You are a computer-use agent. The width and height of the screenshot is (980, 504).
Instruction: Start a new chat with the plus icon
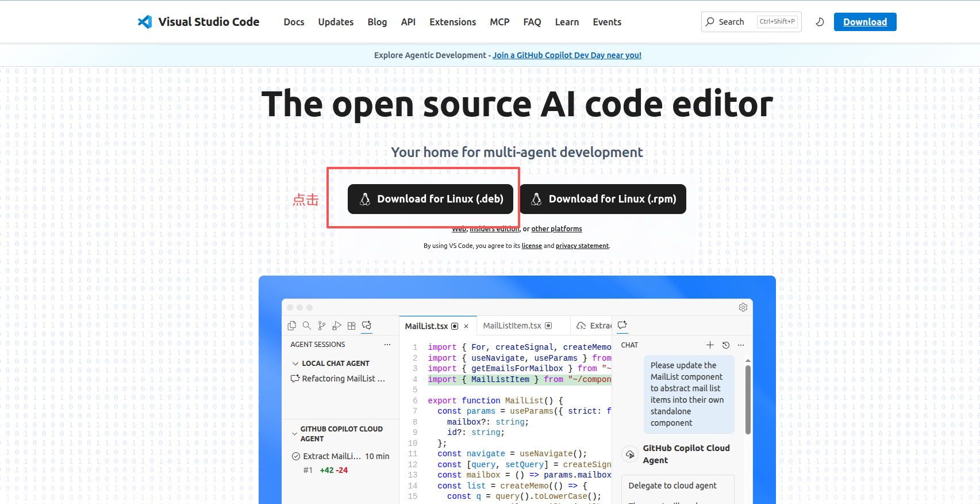[710, 345]
